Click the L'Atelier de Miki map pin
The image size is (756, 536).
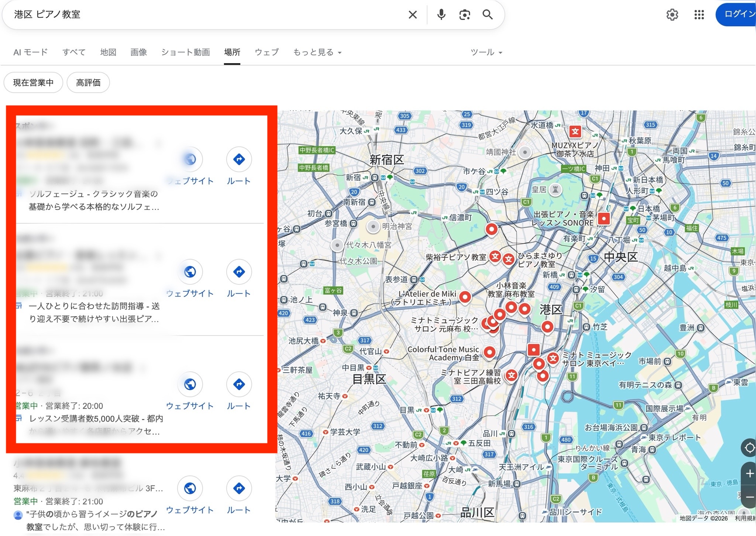click(x=465, y=297)
